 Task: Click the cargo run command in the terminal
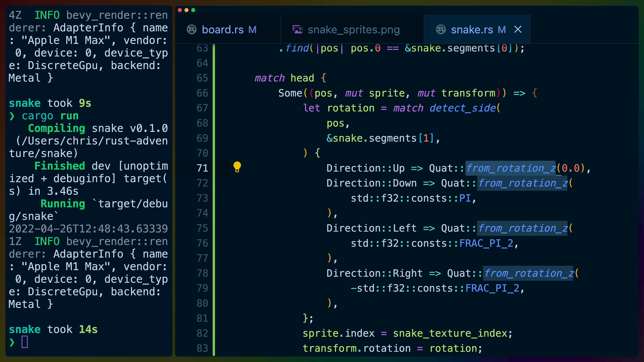pyautogui.click(x=50, y=116)
